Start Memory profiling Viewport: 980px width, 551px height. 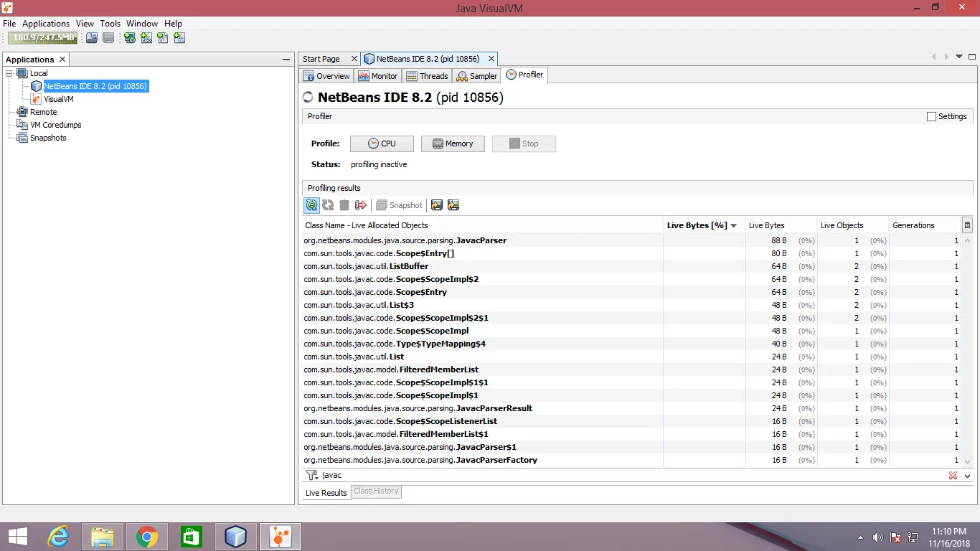coord(453,143)
